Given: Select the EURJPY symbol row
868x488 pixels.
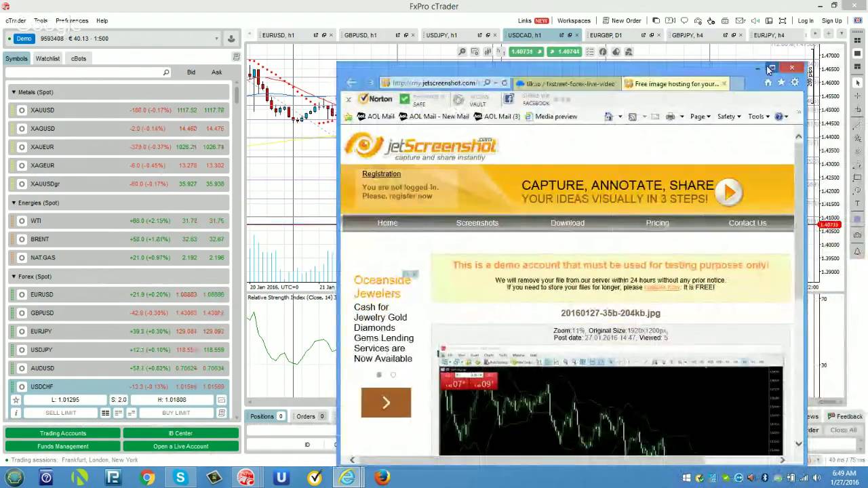Looking at the screenshot, I should click(120, 331).
